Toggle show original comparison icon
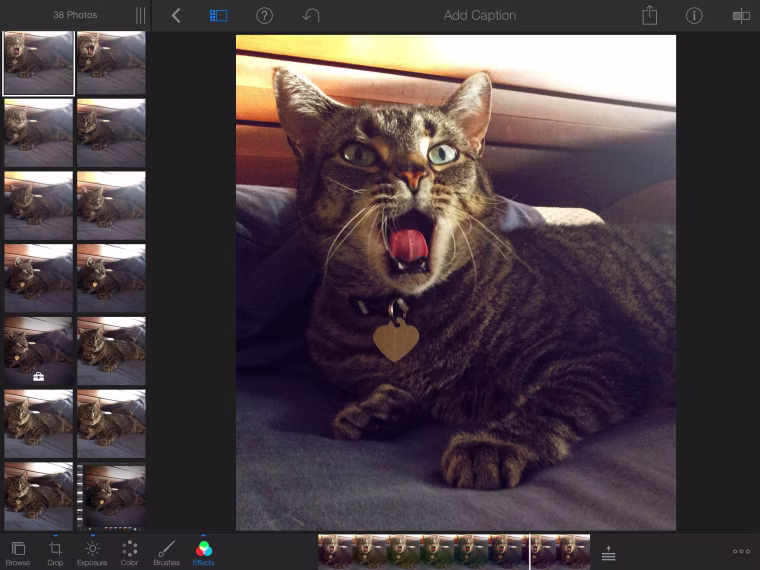The width and height of the screenshot is (760, 570). click(741, 16)
